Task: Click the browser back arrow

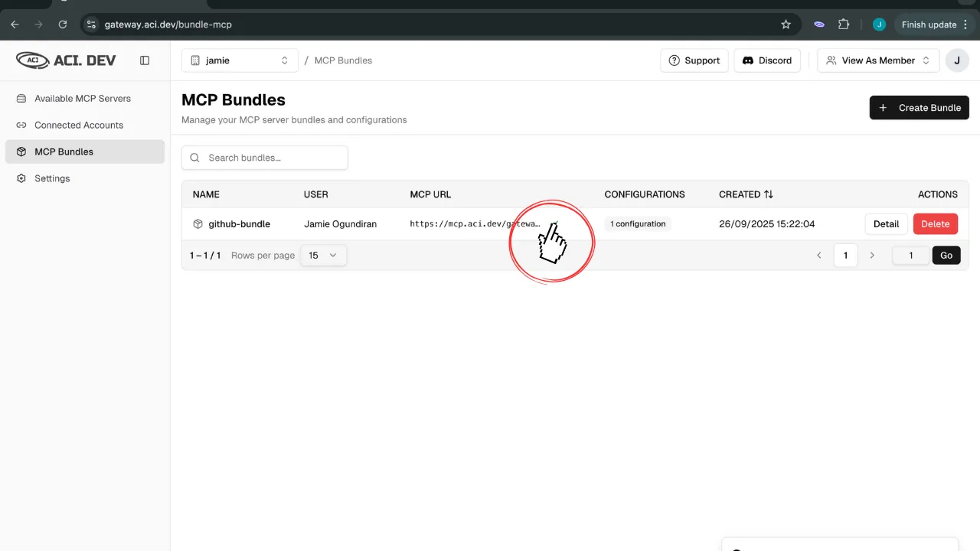Action: (15, 24)
